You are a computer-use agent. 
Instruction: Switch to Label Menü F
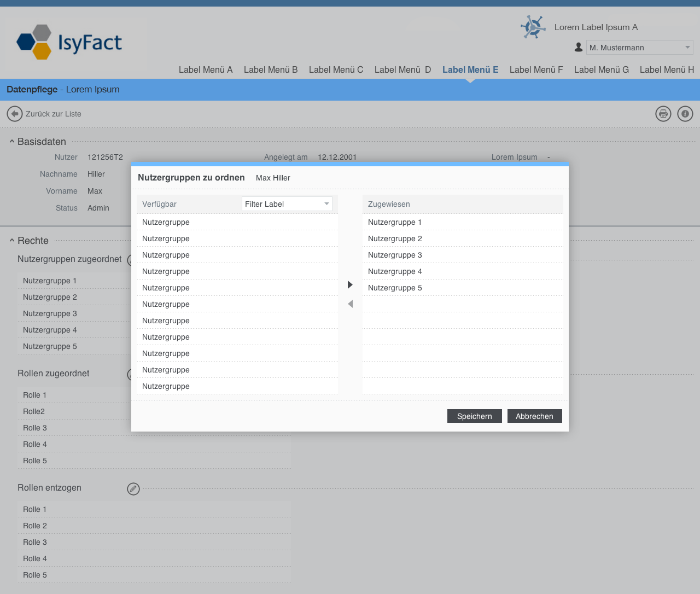(x=536, y=69)
